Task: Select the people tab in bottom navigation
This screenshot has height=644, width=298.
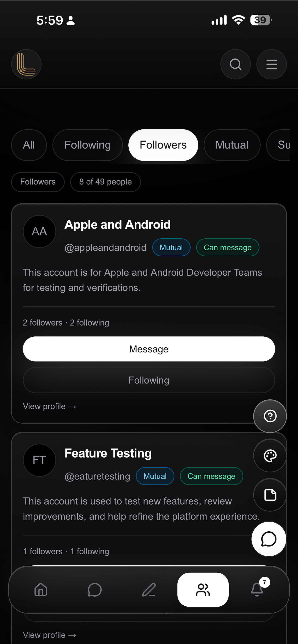Action: (203, 590)
